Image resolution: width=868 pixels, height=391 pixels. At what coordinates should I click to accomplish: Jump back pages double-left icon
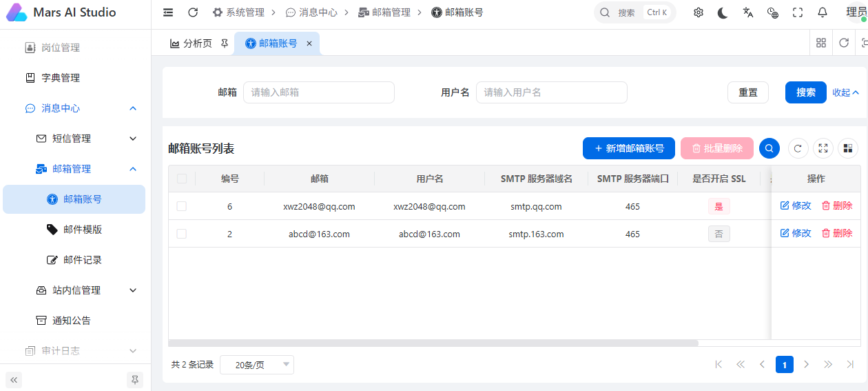point(741,364)
